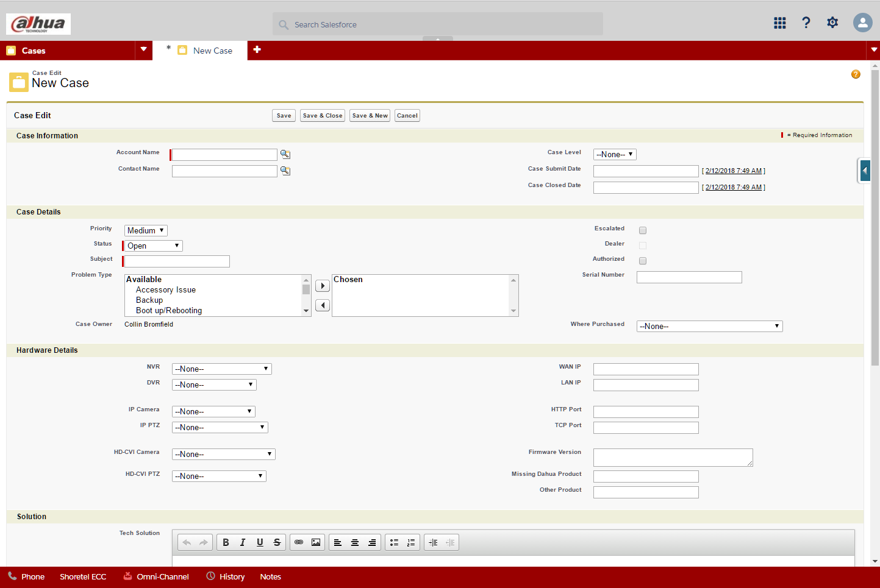The image size is (880, 588).
Task: Open History in the bottom utility bar
Action: pyautogui.click(x=226, y=576)
